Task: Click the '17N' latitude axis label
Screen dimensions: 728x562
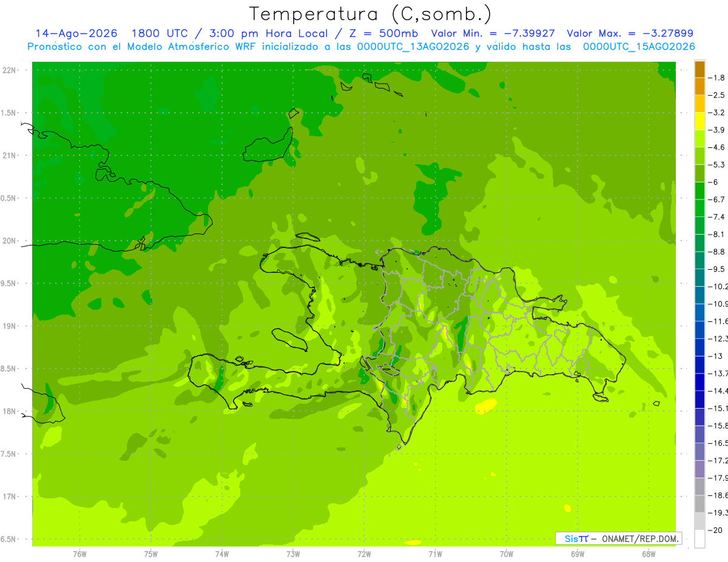Action: click(9, 497)
